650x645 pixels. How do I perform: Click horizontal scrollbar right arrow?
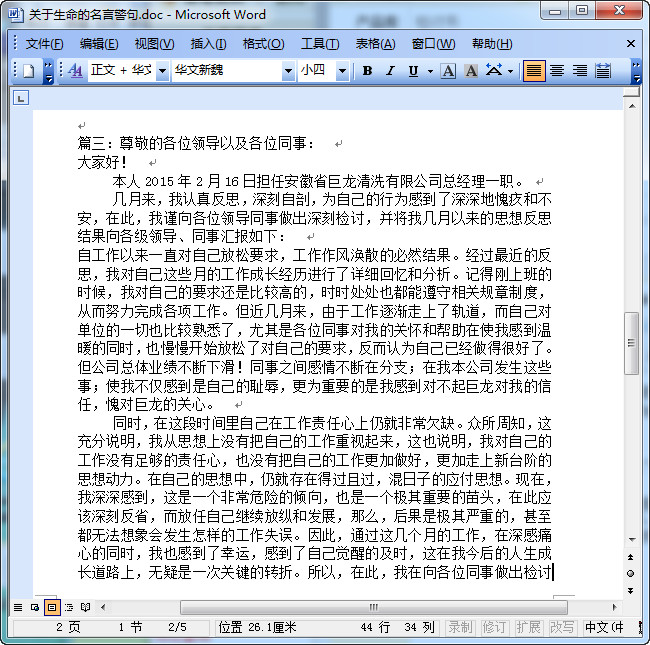point(614,608)
